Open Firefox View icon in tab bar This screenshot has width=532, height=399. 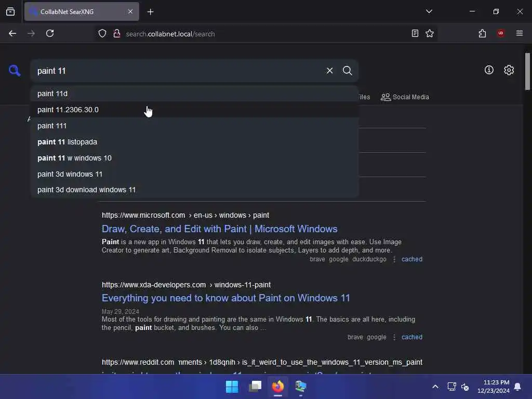[10, 11]
